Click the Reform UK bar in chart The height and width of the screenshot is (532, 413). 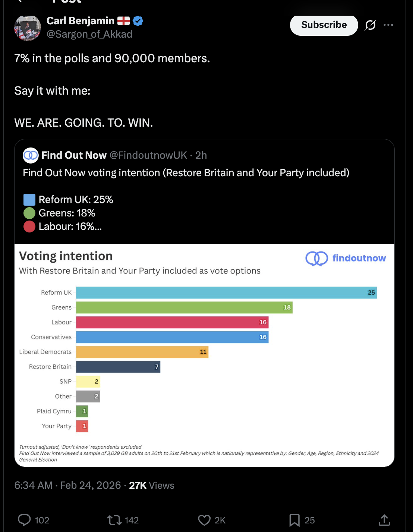(x=226, y=292)
